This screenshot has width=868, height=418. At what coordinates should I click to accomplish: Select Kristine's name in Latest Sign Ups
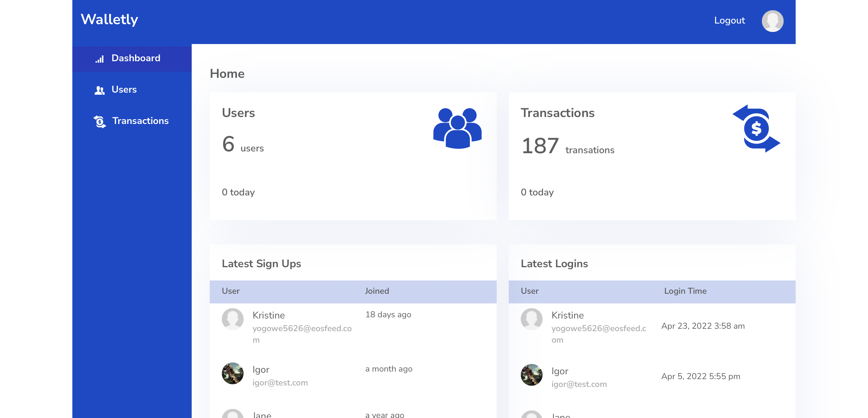[x=269, y=315]
